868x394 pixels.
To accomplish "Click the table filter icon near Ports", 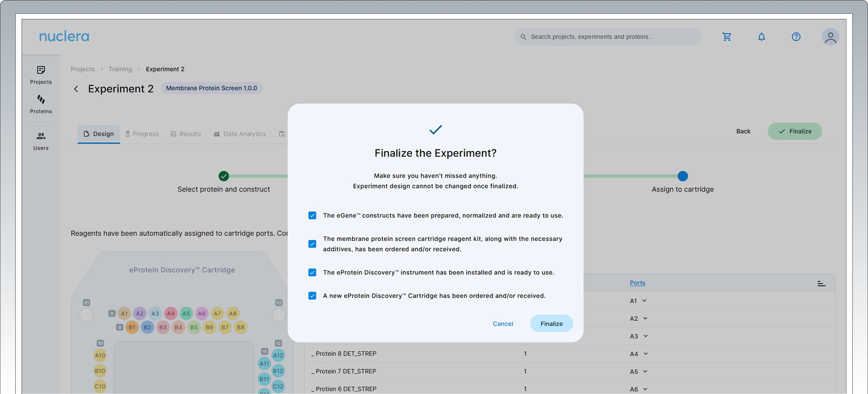I will (821, 283).
